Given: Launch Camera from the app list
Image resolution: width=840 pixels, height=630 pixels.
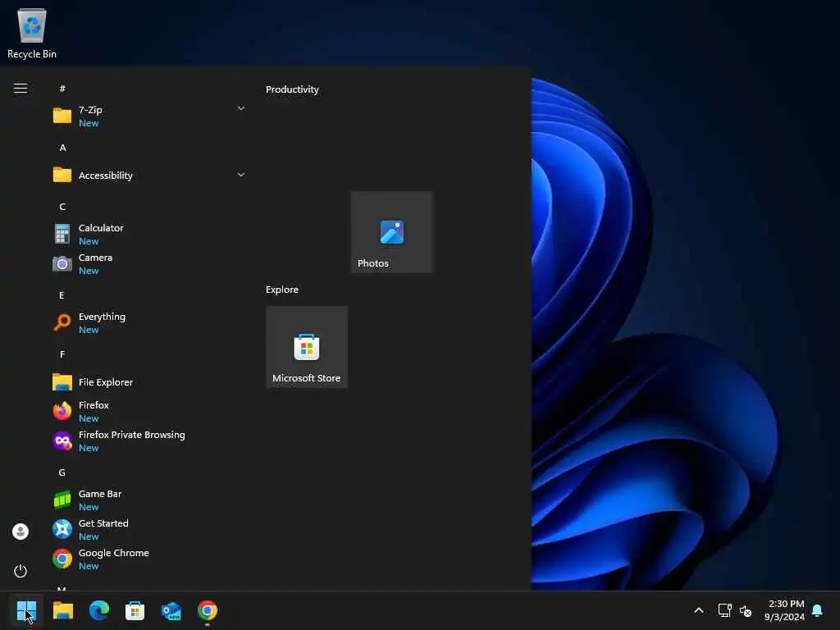Looking at the screenshot, I should coord(148,263).
